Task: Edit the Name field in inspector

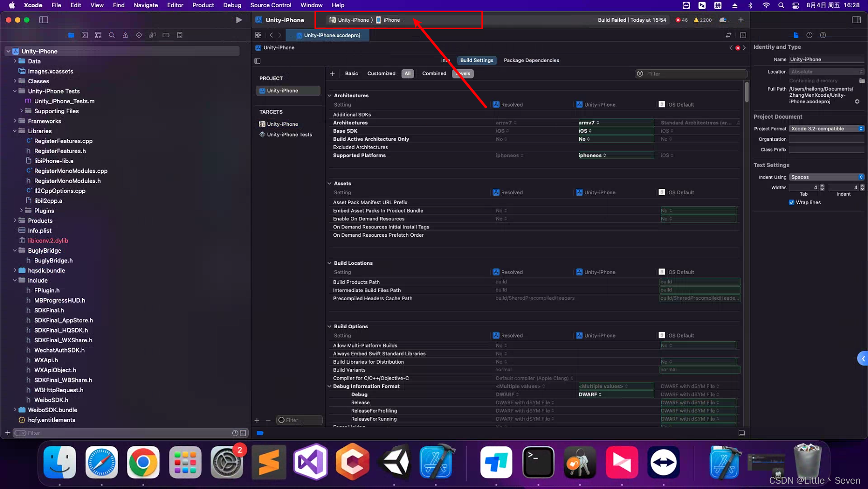Action: (x=826, y=60)
